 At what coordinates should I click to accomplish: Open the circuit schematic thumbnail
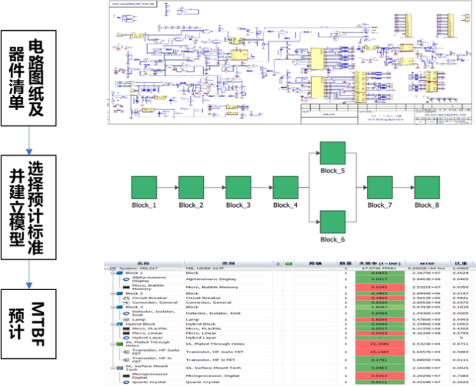290,62
